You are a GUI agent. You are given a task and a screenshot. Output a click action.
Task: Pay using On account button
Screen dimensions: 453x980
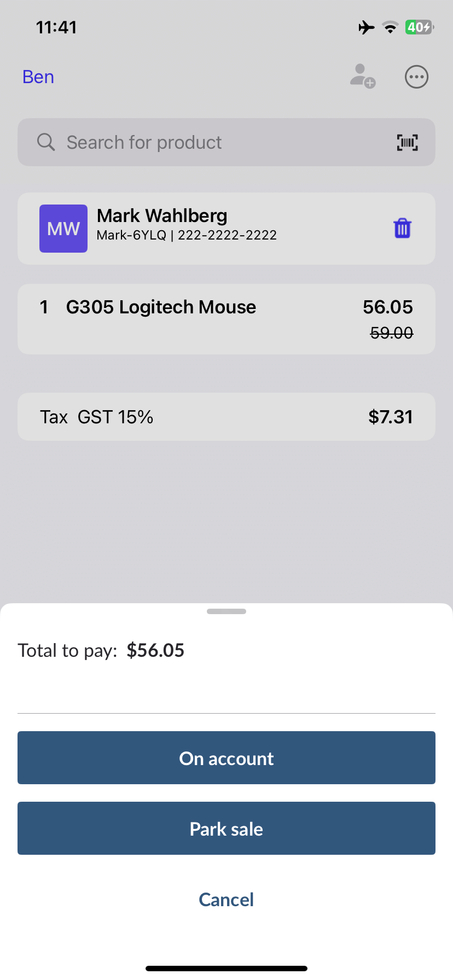coord(226,758)
